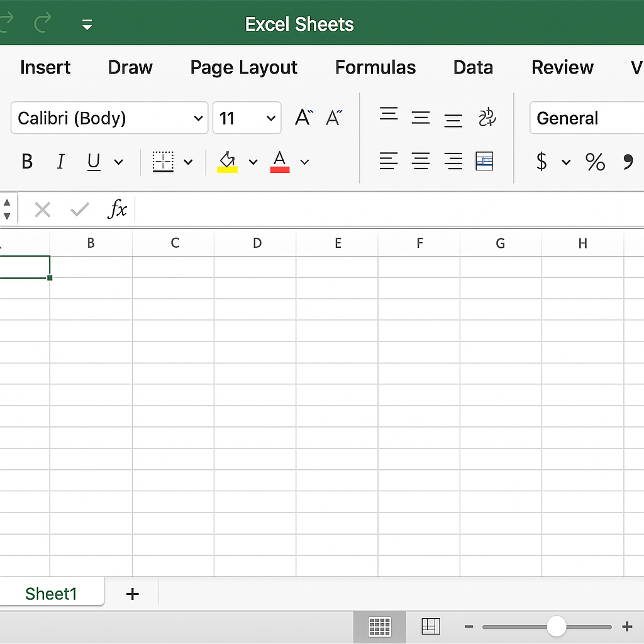
Task: Add a new sheet with plus button
Action: (132, 594)
